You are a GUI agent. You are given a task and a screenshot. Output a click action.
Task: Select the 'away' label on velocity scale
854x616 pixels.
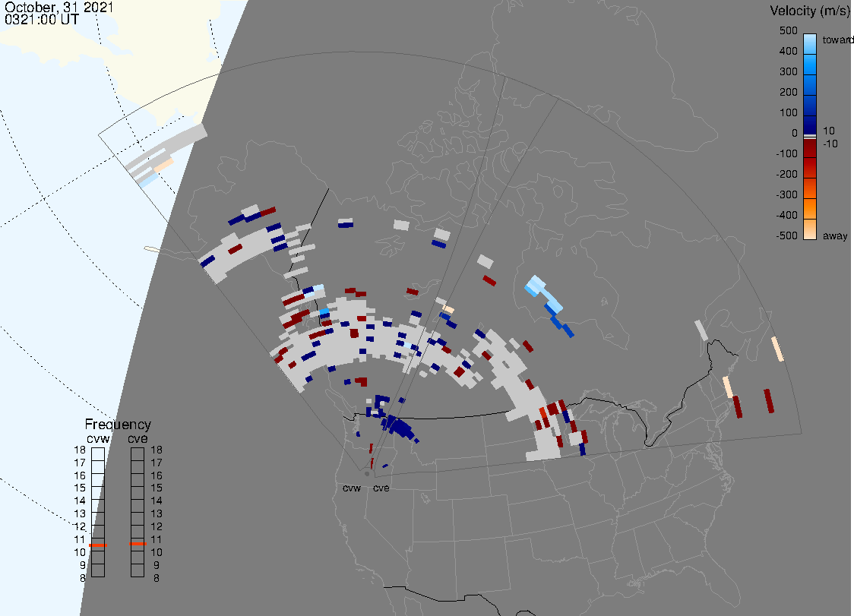click(x=835, y=235)
